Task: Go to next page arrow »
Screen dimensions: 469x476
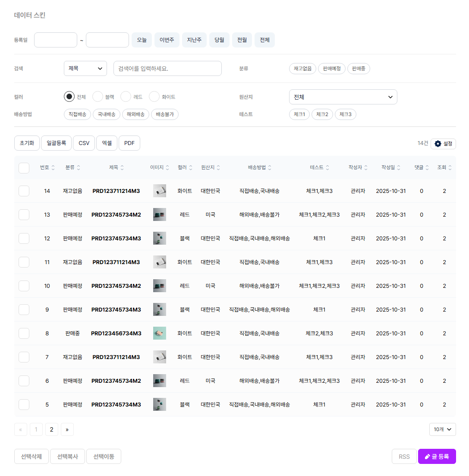Action: pos(67,429)
